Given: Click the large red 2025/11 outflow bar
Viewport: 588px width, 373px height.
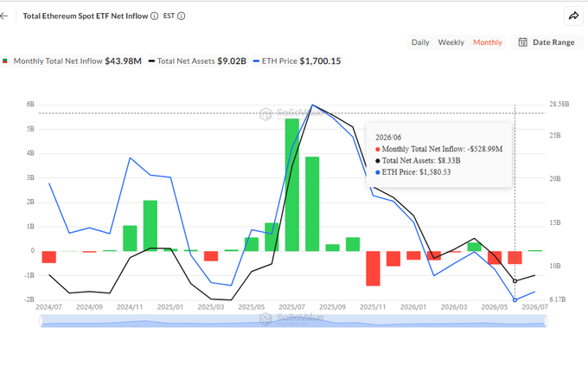Looking at the screenshot, I should [x=374, y=268].
